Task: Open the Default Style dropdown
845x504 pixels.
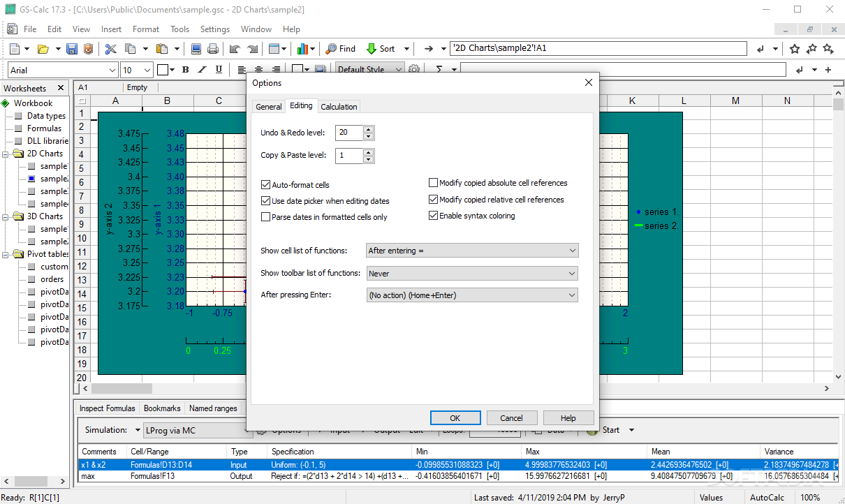Action: (x=398, y=70)
